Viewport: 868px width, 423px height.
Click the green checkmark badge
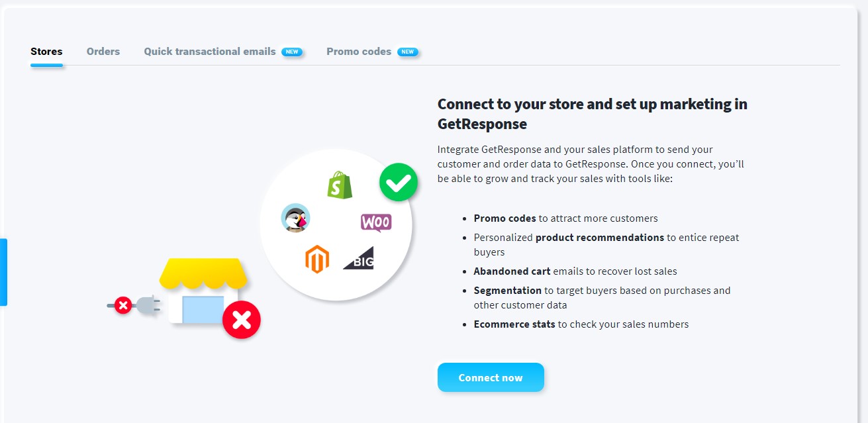click(x=399, y=182)
